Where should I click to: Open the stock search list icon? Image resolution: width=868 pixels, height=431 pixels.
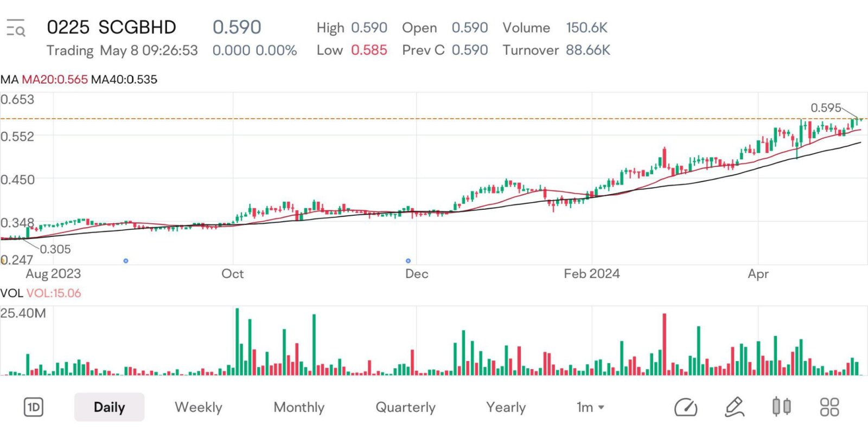pyautogui.click(x=16, y=28)
